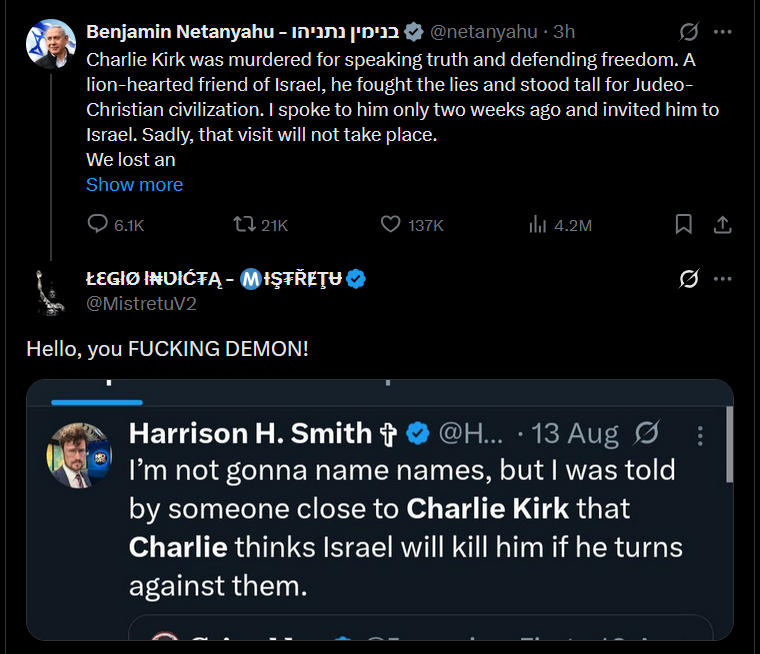
Task: Share Netanyahu's post via share icon
Action: [x=723, y=225]
